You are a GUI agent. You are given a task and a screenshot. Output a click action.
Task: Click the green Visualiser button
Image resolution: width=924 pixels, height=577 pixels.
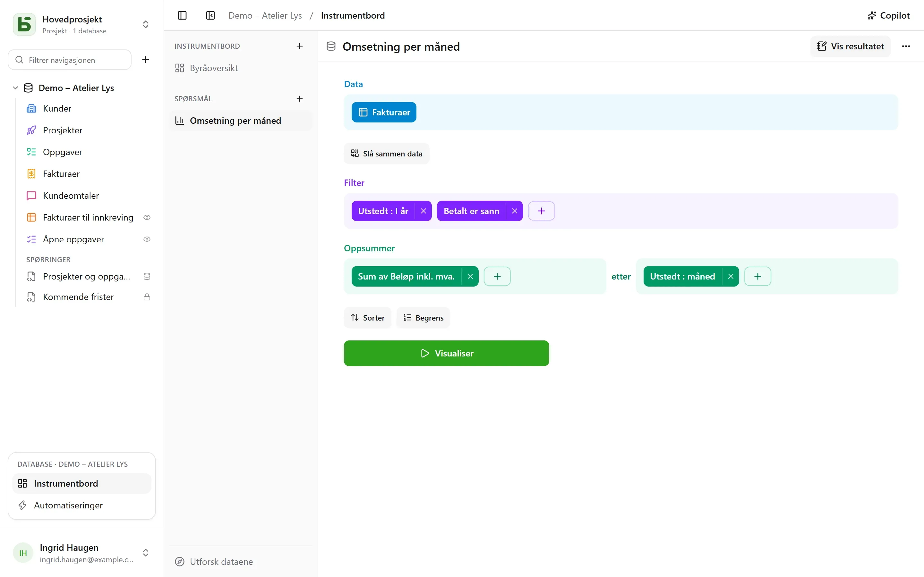pos(446,353)
